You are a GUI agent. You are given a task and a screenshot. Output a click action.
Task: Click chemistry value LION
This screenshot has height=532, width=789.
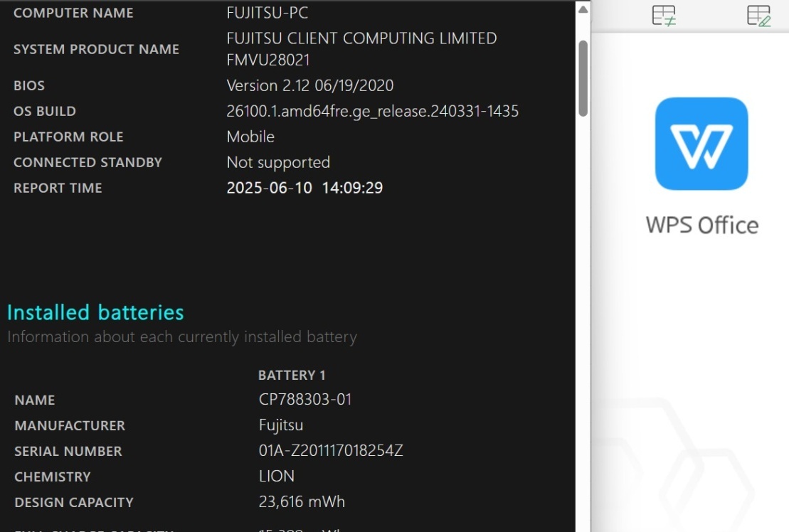[x=276, y=477]
